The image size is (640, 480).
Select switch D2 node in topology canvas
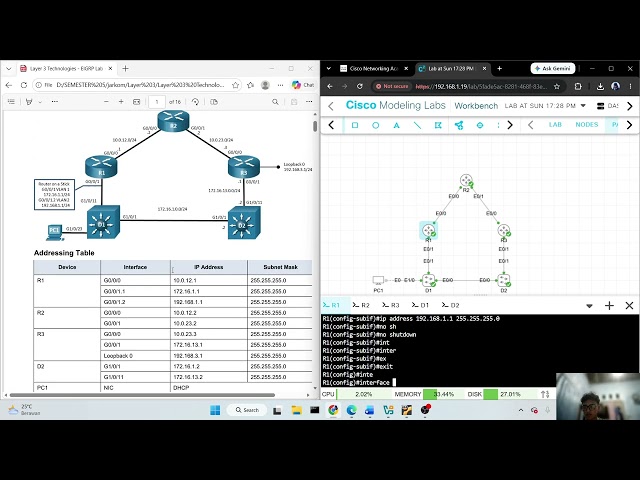coord(504,280)
